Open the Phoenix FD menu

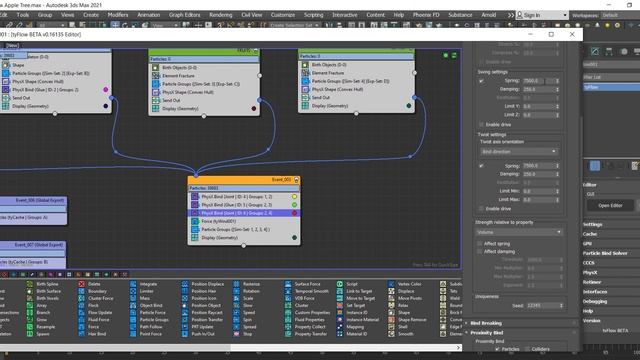[x=426, y=15]
